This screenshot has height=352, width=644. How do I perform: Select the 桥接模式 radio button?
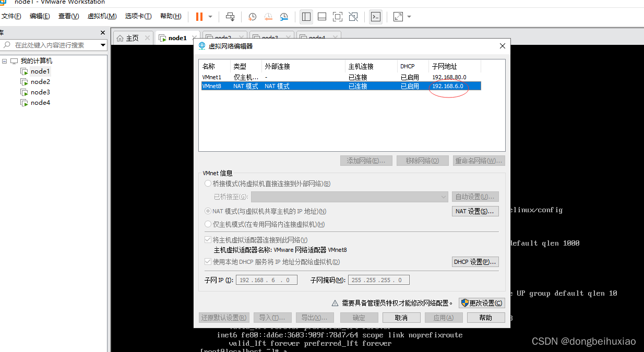tap(209, 184)
